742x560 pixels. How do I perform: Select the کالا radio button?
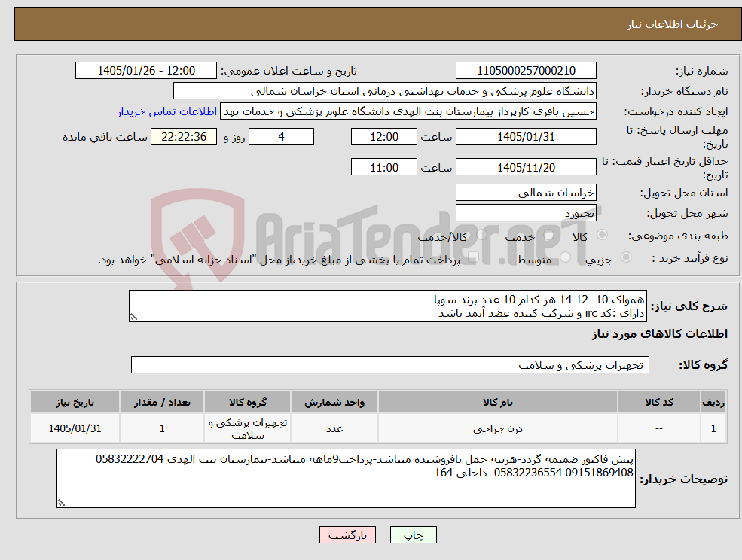click(603, 235)
